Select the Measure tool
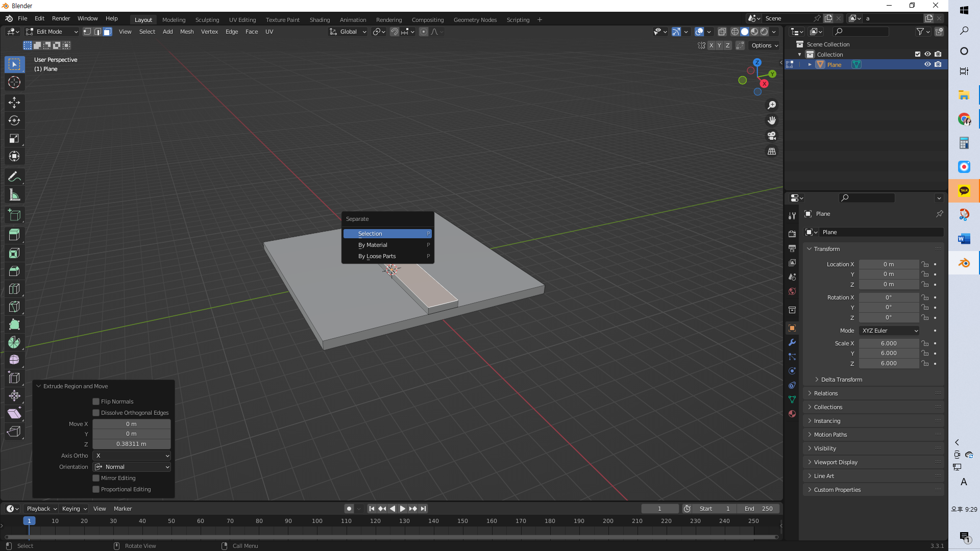The width and height of the screenshot is (980, 551). pyautogui.click(x=14, y=195)
